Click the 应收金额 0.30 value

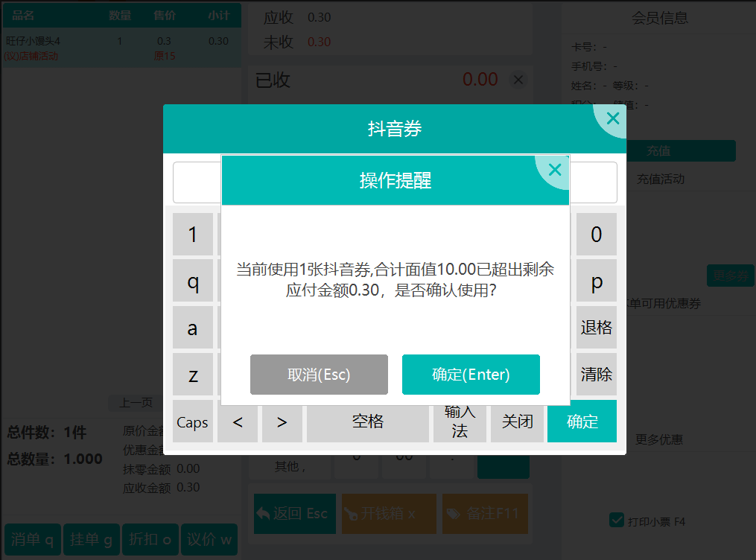[x=188, y=487]
